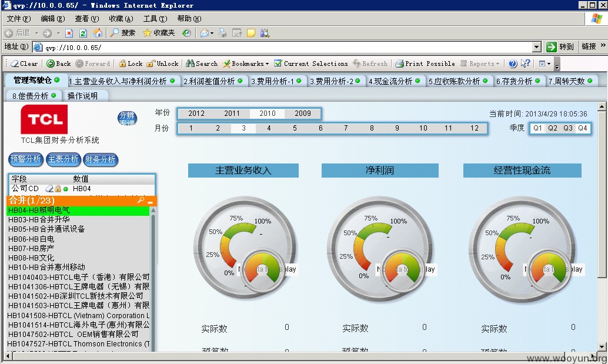Click the What's This pointer help icon
Image resolution: width=608 pixels, height=364 pixels.
click(x=526, y=64)
